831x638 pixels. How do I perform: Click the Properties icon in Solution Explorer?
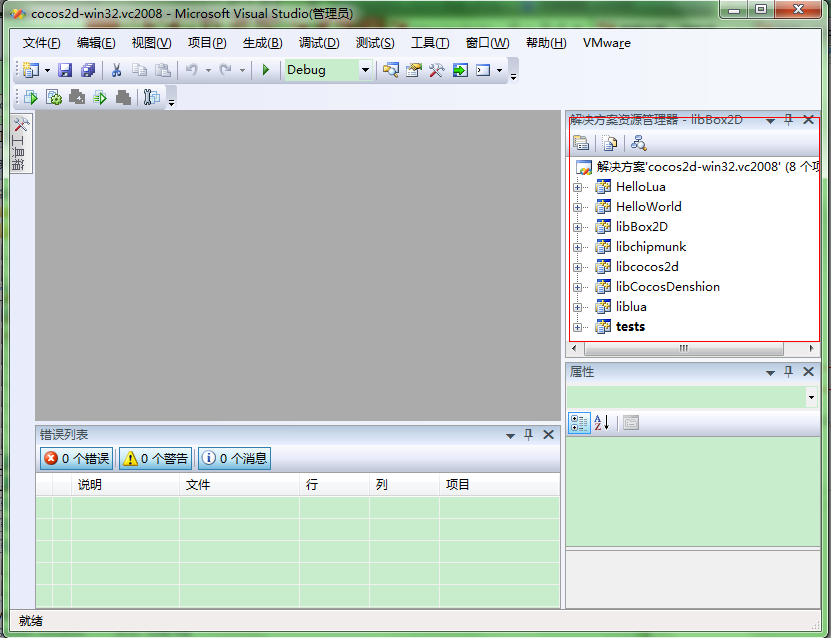(x=581, y=143)
